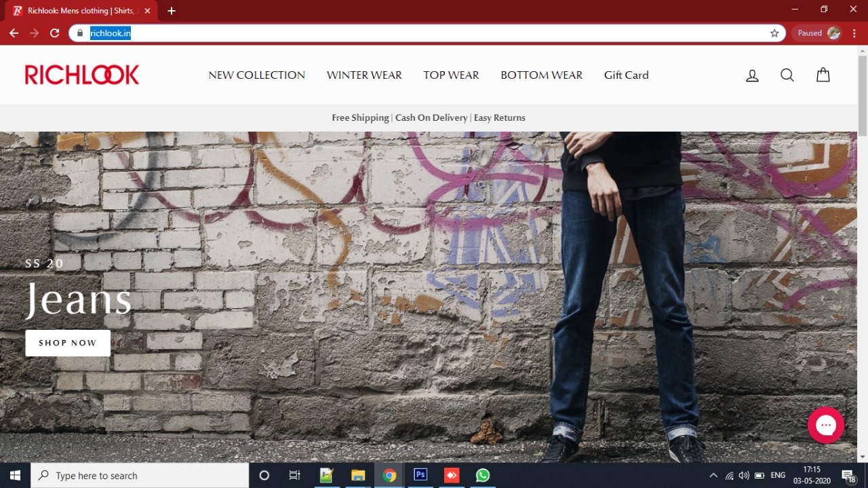This screenshot has width=868, height=488.
Task: Bookmark this page with the star icon
Action: pyautogui.click(x=774, y=33)
